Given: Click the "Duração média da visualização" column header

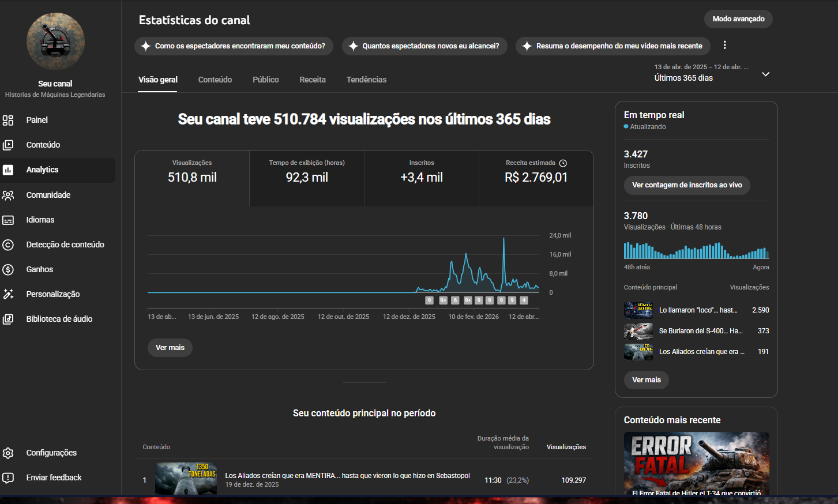Looking at the screenshot, I should click(x=503, y=443).
